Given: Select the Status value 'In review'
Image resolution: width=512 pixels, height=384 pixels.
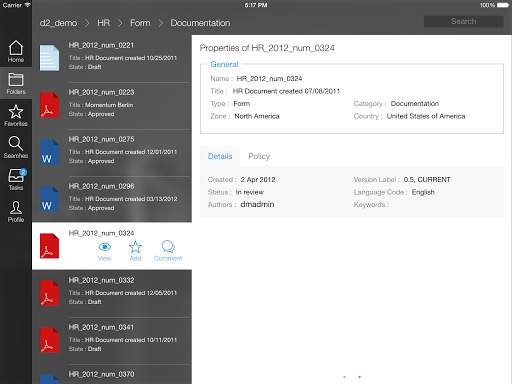Looking at the screenshot, I should (x=250, y=192).
